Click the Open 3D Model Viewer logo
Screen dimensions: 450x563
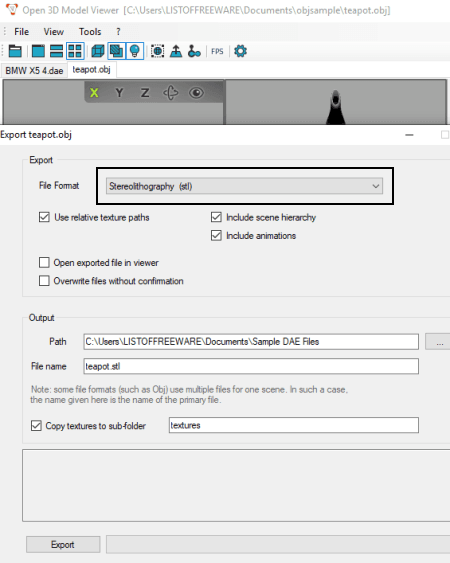pyautogui.click(x=12, y=9)
